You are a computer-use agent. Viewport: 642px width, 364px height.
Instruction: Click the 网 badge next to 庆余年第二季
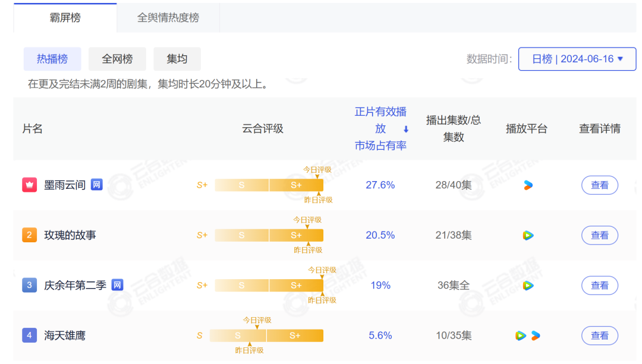[x=118, y=285]
